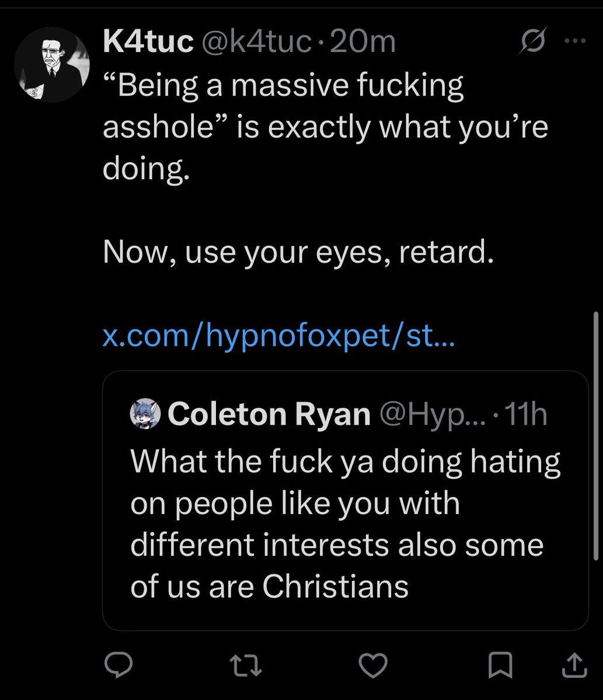Viewport: 603px width, 700px height.
Task: Select the quoted text 'Being a massive' line
Action: pyautogui.click(x=284, y=86)
